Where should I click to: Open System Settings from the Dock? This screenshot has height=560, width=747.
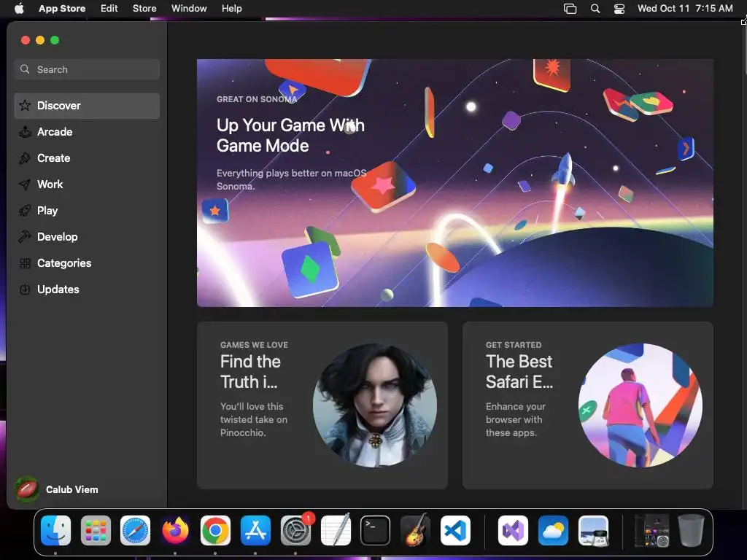(x=295, y=531)
